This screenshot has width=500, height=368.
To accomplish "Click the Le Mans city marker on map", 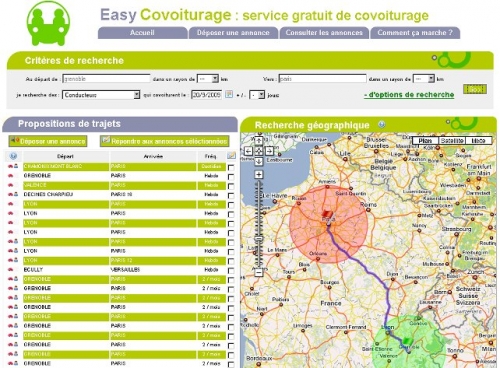I will (x=277, y=255).
